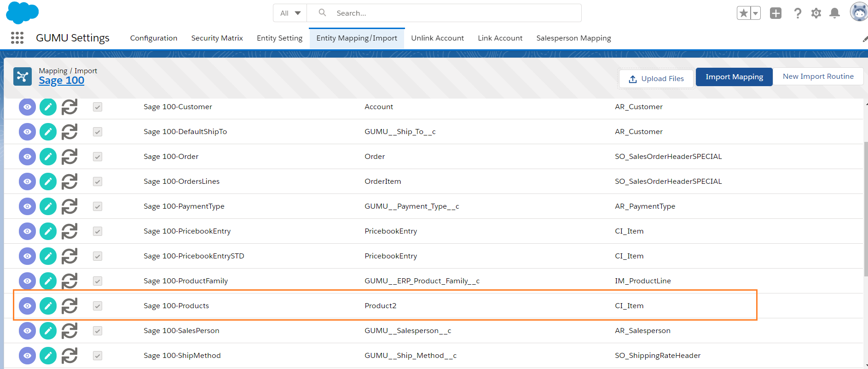Edit the Sage 100-Products mapping
Viewport: 868px width, 369px height.
coord(48,306)
